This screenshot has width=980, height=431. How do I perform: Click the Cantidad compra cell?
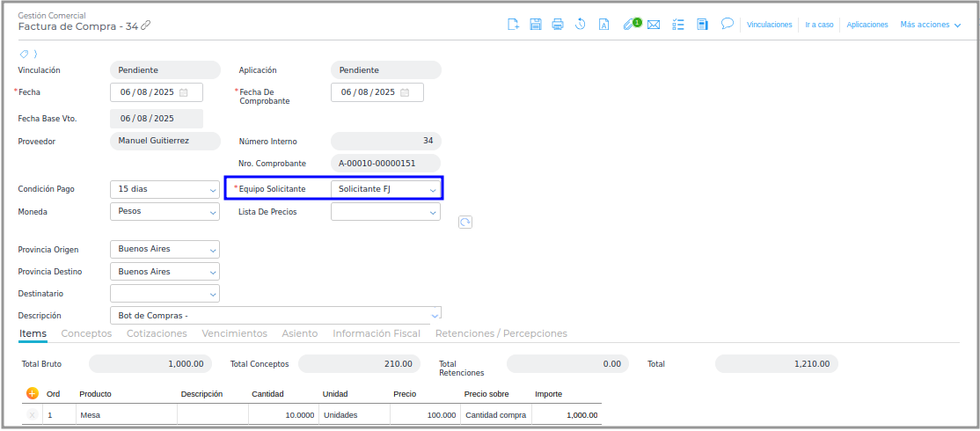(496, 415)
